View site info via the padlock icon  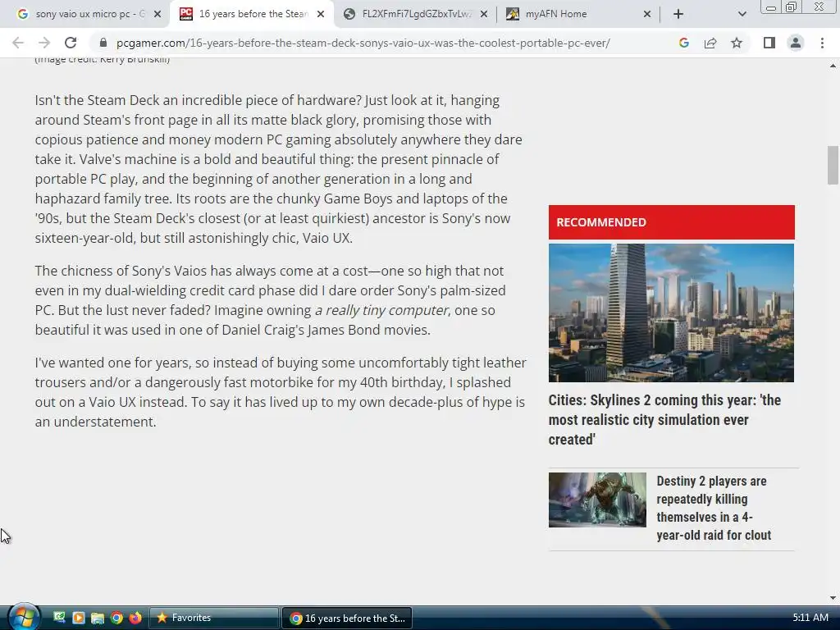coord(103,43)
